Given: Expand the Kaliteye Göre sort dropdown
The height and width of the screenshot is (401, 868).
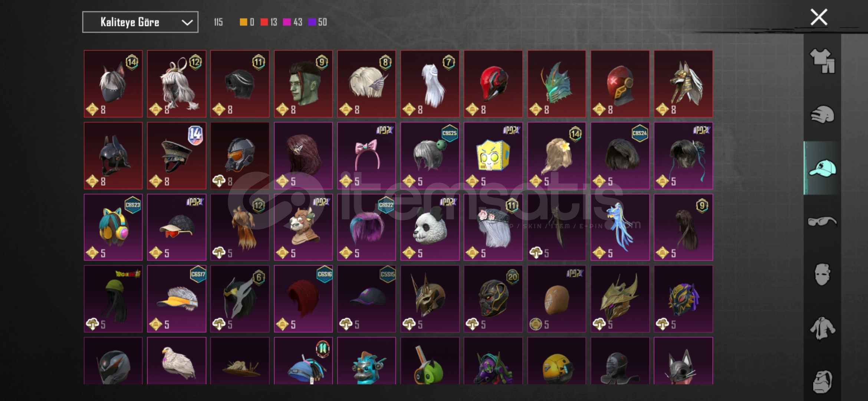Looking at the screenshot, I should pyautogui.click(x=140, y=22).
